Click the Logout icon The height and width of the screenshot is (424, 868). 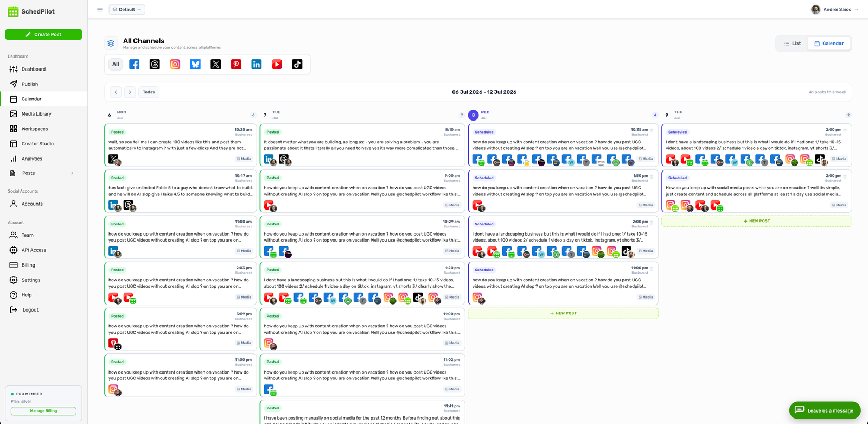(14, 309)
